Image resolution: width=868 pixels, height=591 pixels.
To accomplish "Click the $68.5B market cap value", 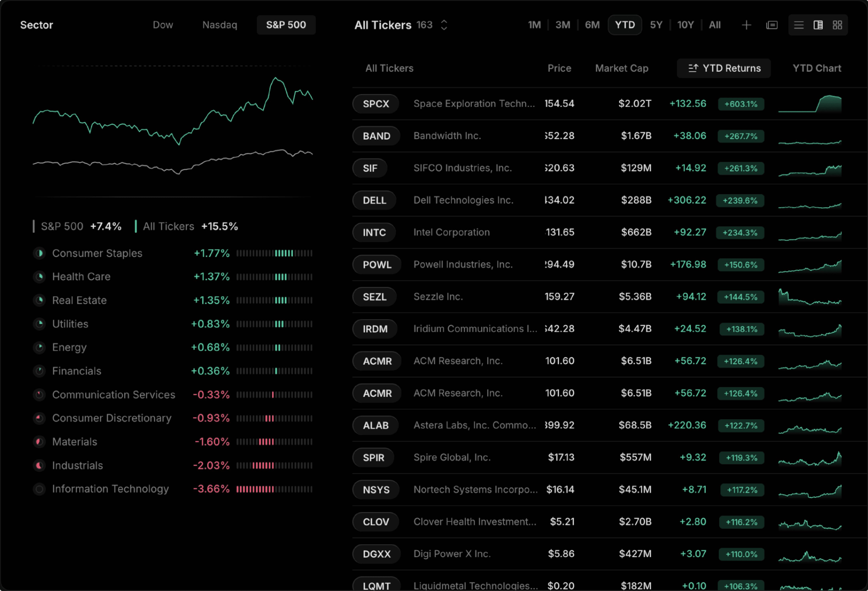I will [635, 425].
